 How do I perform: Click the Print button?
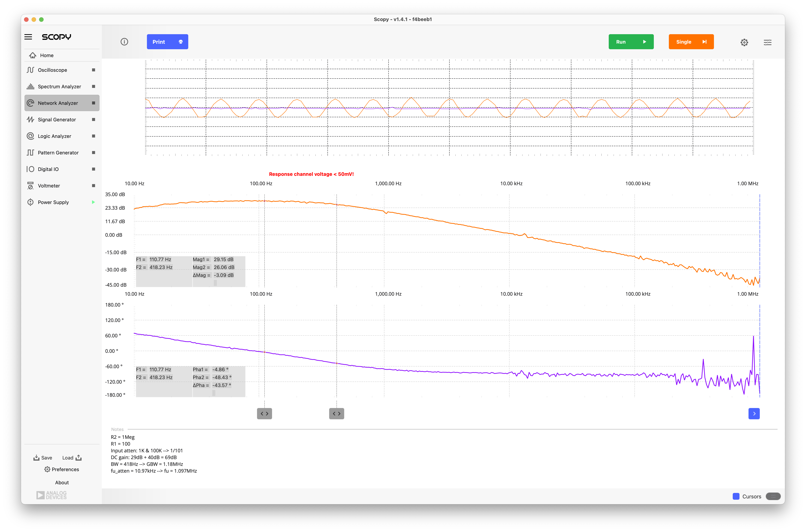click(167, 42)
